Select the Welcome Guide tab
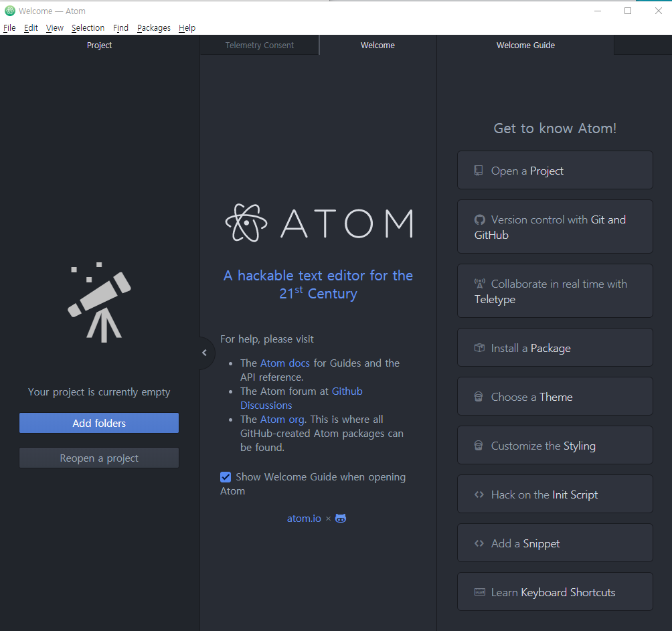The height and width of the screenshot is (631, 672). click(525, 45)
